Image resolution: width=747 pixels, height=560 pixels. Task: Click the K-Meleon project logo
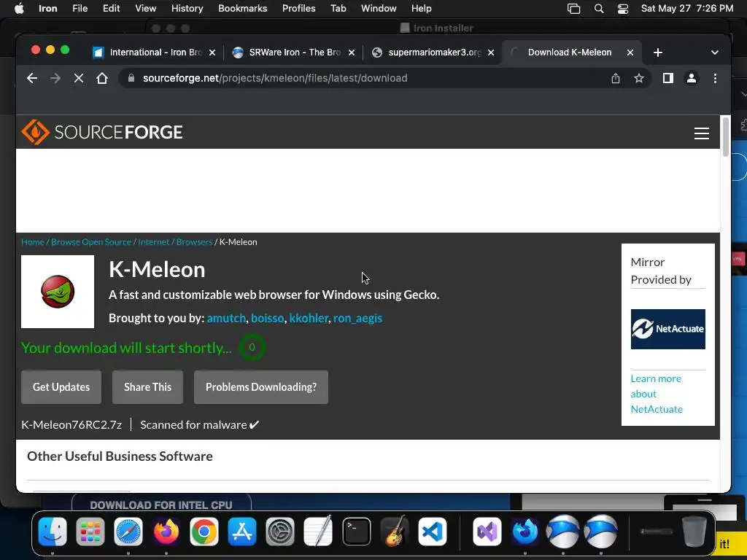click(58, 292)
